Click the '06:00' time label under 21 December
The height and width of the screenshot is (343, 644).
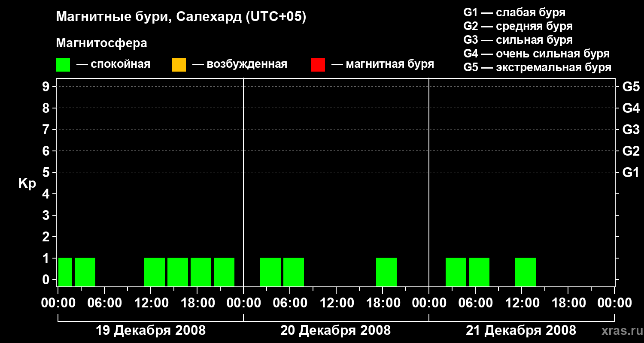475,303
